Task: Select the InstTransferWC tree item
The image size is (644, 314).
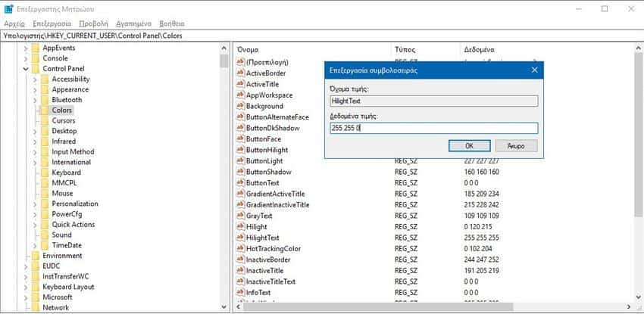Action: click(66, 276)
